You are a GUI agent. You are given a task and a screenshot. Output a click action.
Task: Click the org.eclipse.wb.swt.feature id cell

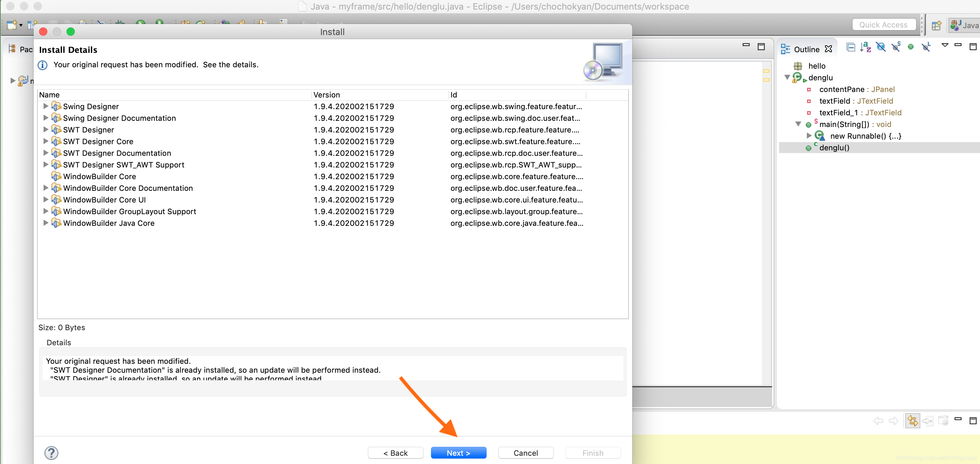515,141
